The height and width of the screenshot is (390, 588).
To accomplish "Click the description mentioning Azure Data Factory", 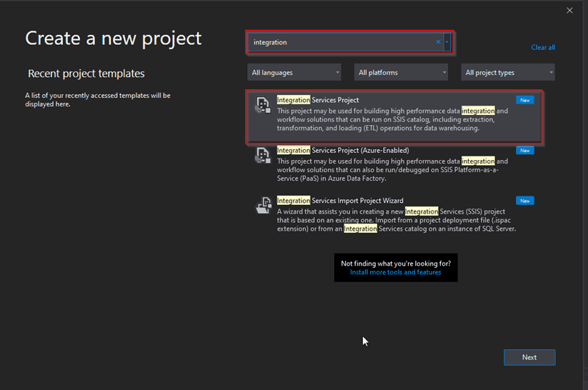I will (393, 170).
